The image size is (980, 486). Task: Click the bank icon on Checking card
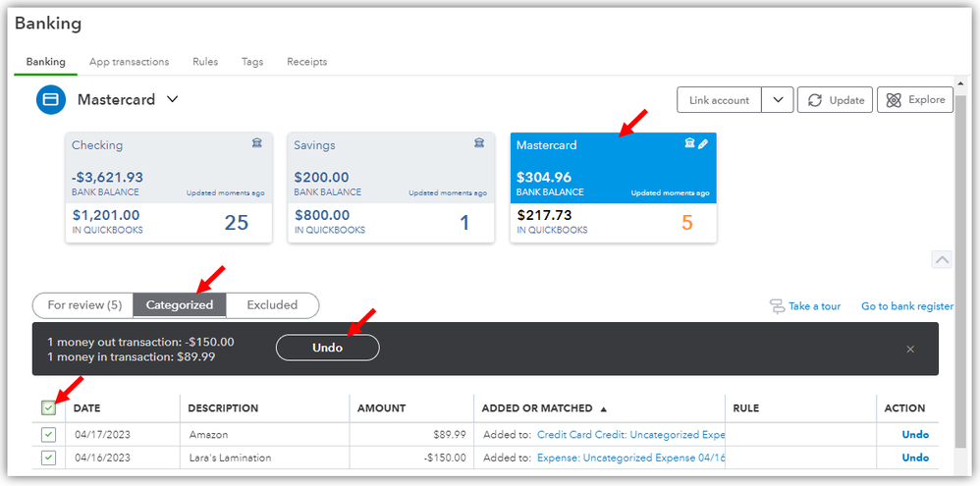click(257, 143)
